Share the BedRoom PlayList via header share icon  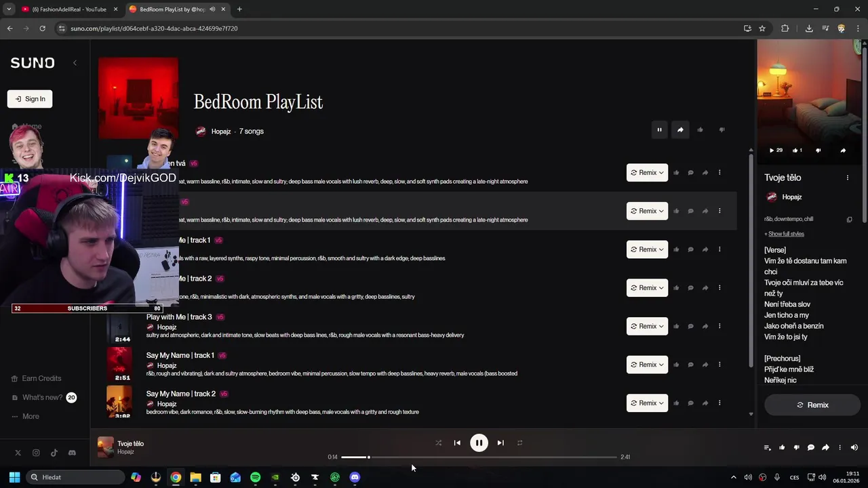(x=680, y=130)
